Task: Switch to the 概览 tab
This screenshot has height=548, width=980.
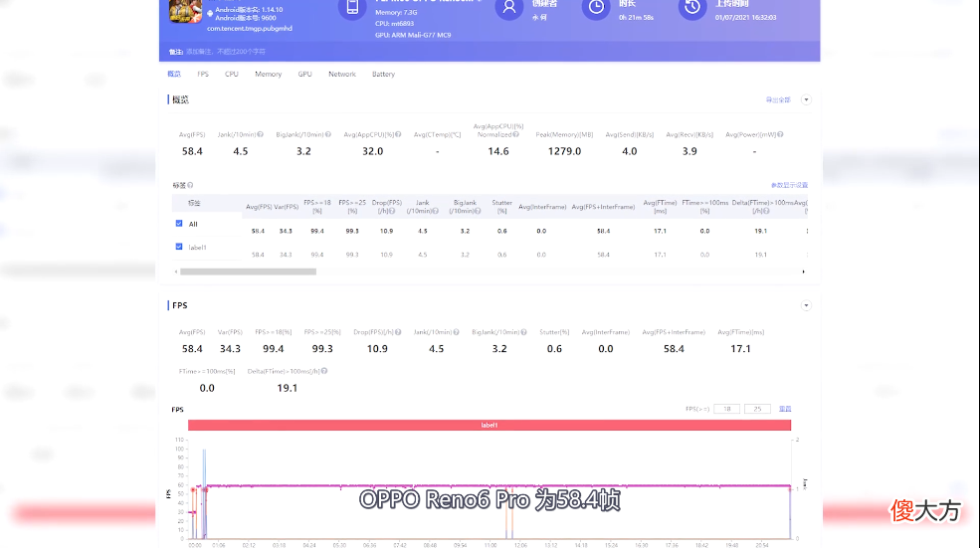Action: [174, 74]
